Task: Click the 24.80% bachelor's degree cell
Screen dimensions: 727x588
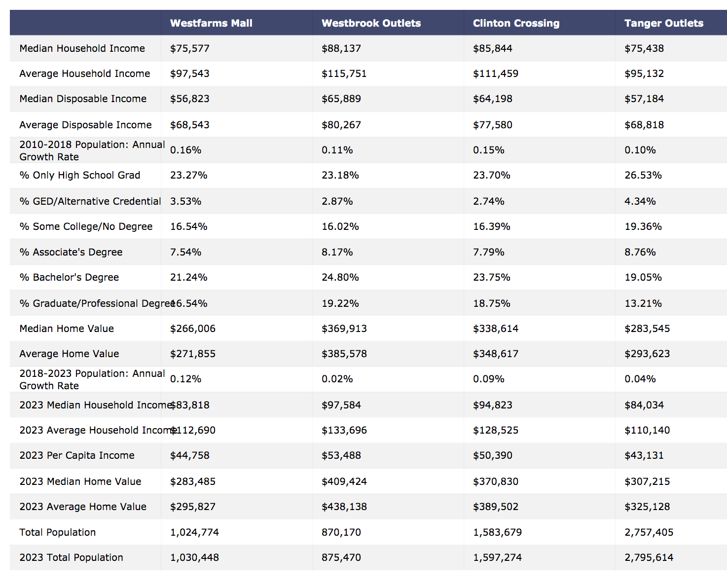Action: pyautogui.click(x=340, y=277)
